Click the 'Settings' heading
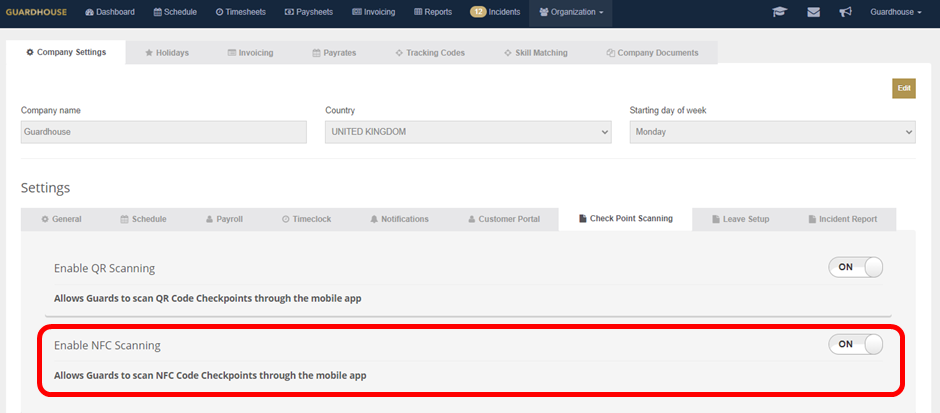The width and height of the screenshot is (940, 413). (46, 188)
